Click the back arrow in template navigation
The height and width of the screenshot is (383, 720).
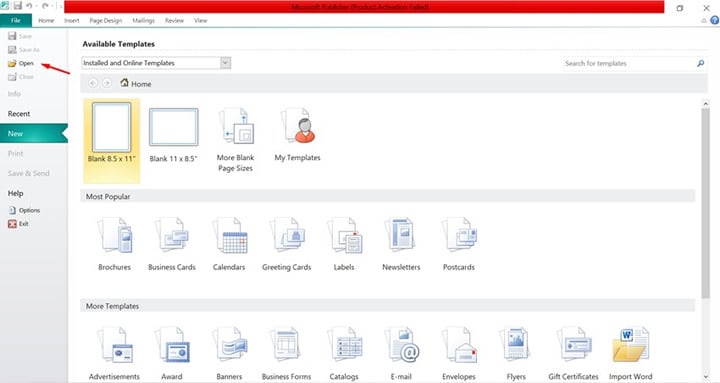click(93, 83)
